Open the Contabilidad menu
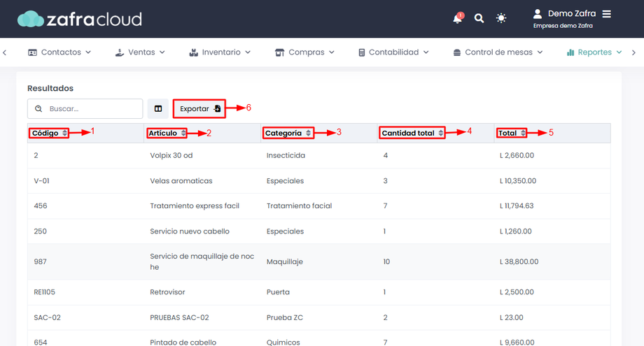The height and width of the screenshot is (346, 644). coord(393,52)
